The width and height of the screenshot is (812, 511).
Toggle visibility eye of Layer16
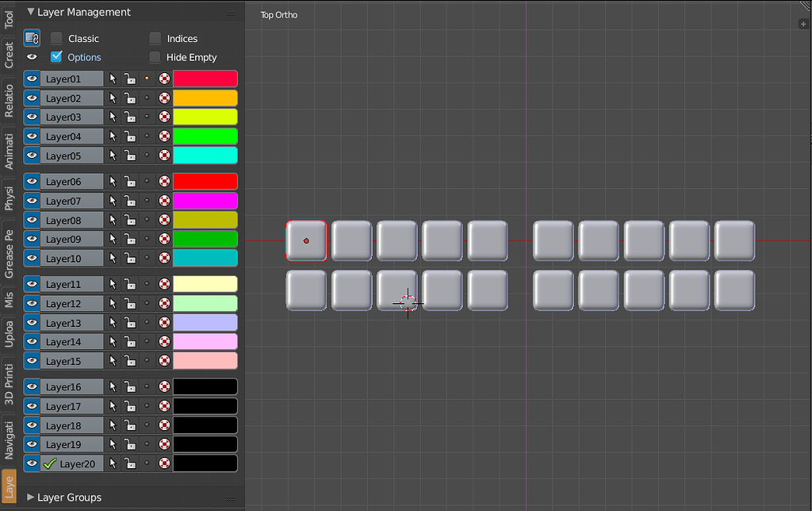pos(32,386)
